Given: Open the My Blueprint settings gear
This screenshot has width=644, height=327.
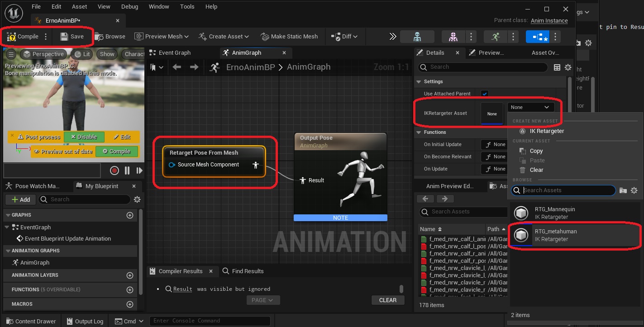Looking at the screenshot, I should pos(137,199).
